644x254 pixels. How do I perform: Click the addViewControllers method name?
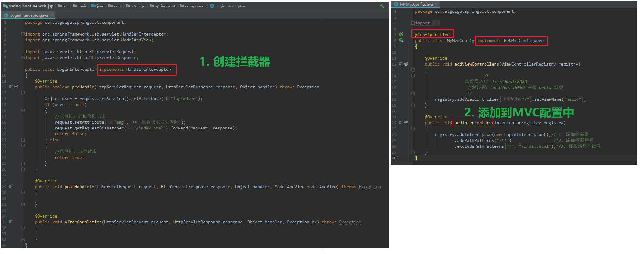pyautogui.click(x=477, y=64)
